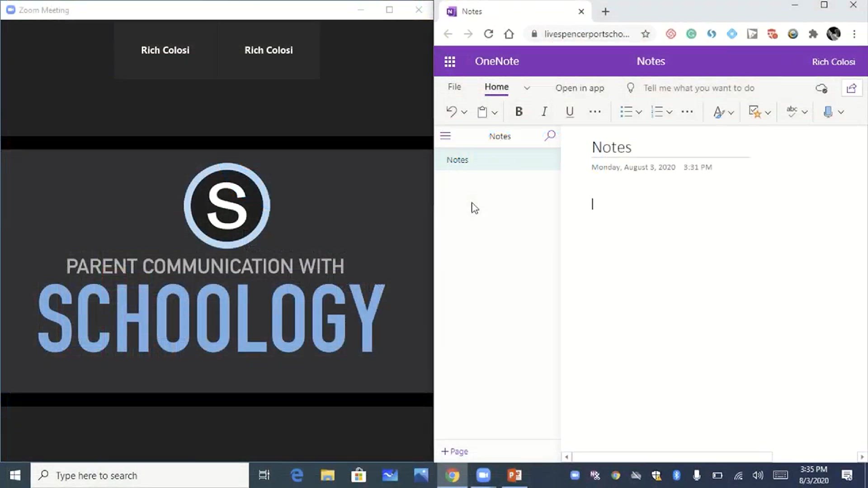Select the Notes page in page list
868x488 pixels.
pos(497,160)
